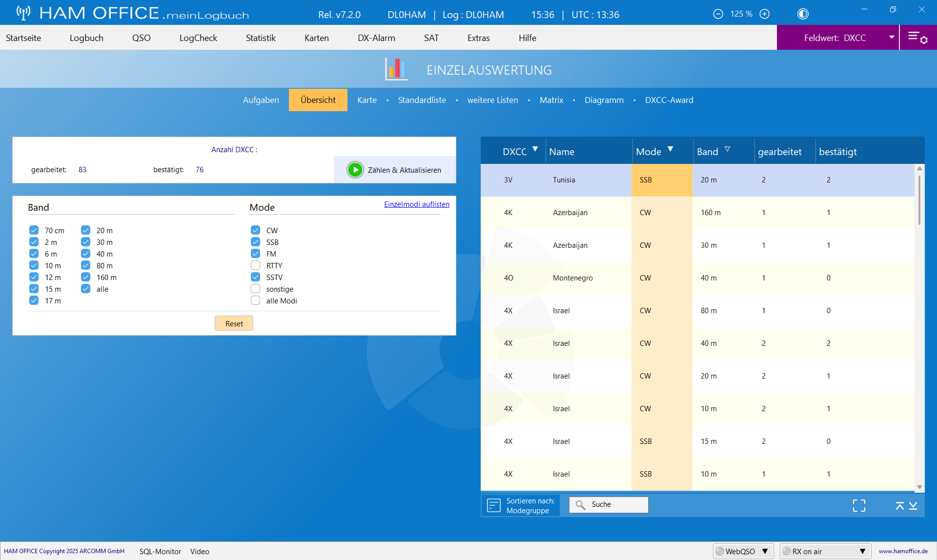This screenshot has width=937, height=560.
Task: Open the Diagramm tab
Action: pos(604,100)
